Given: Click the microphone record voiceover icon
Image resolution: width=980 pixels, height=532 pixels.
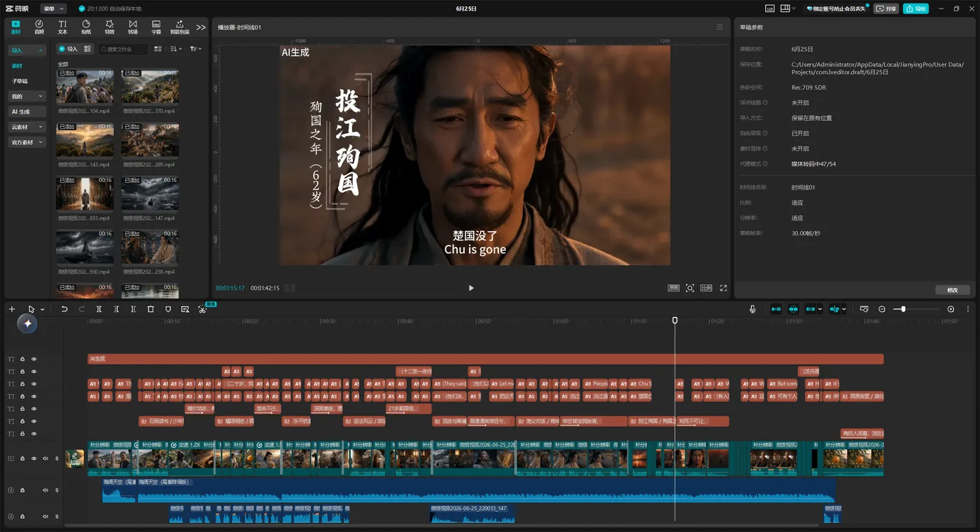Looking at the screenshot, I should click(x=752, y=309).
